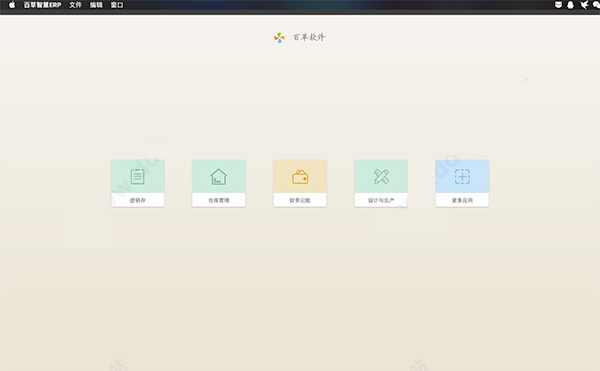600x371 pixels.
Task: Open the 更多应用 card
Action: [x=462, y=184]
